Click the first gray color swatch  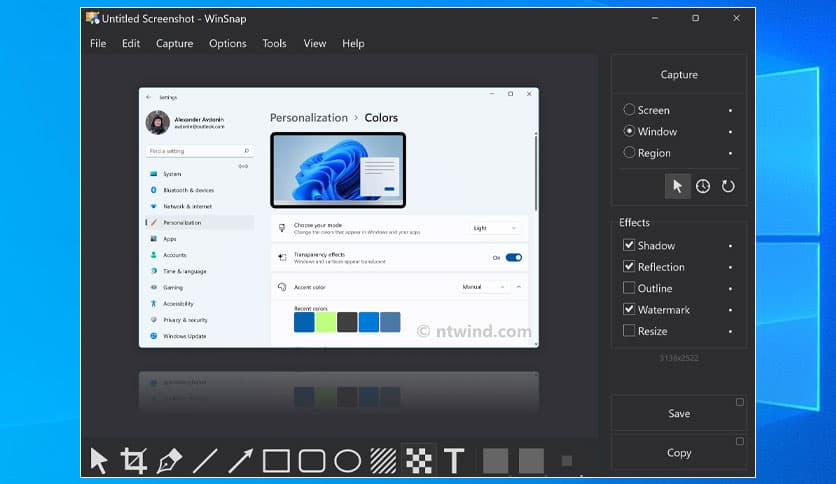(x=495, y=460)
